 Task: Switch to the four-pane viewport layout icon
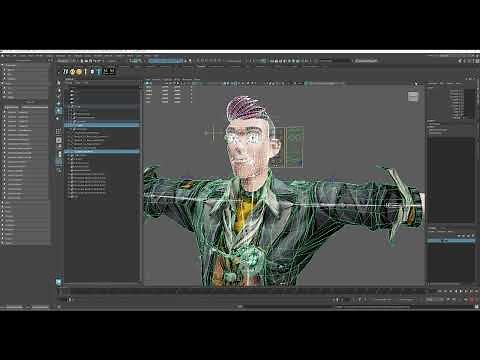[x=59, y=131]
